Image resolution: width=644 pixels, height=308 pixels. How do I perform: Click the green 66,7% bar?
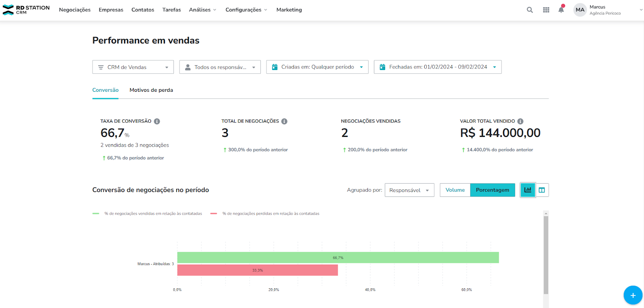coord(338,258)
